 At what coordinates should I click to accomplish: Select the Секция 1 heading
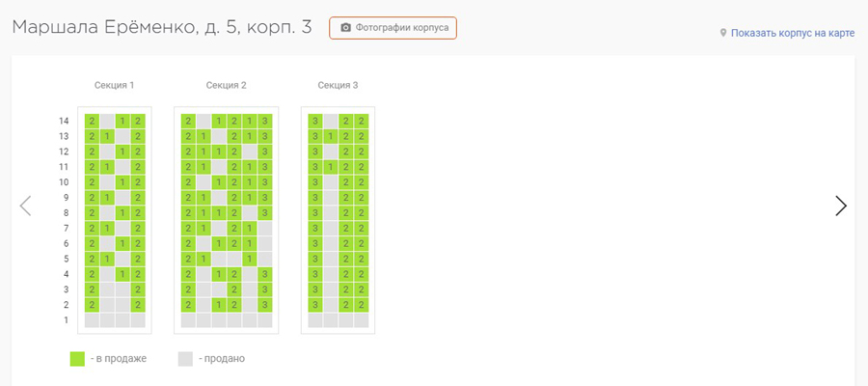point(114,85)
